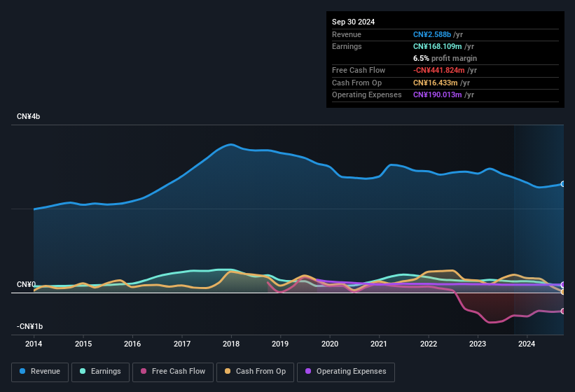Click the orange Cash From Op endpoint marker
The image size is (575, 392).
coord(563,292)
